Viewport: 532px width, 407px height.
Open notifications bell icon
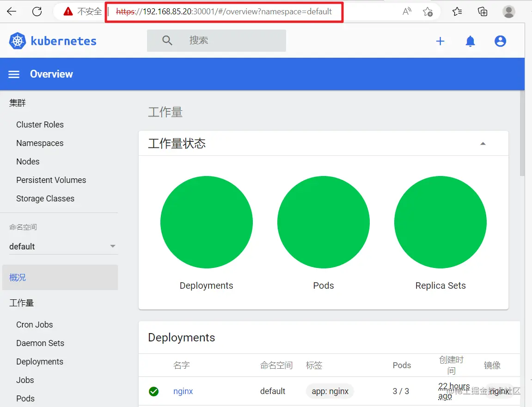pos(470,41)
